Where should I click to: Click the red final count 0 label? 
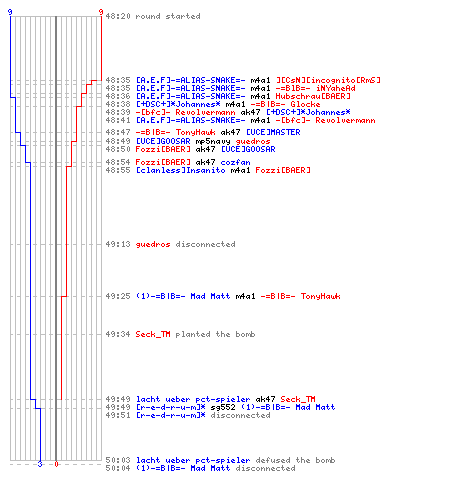pyautogui.click(x=56, y=464)
